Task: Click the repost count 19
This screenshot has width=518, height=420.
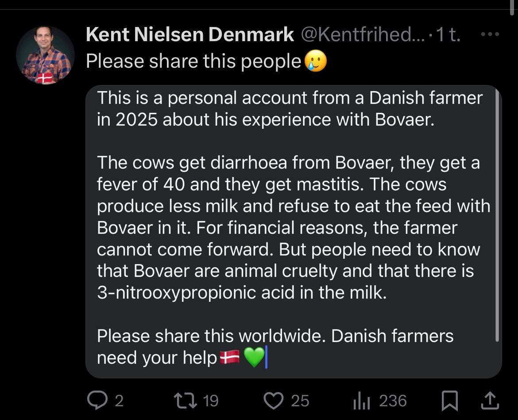Action: pyautogui.click(x=211, y=401)
